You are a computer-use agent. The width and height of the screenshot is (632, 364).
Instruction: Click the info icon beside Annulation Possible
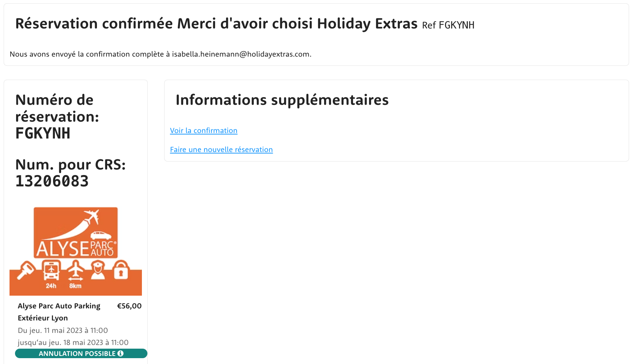[x=120, y=353]
